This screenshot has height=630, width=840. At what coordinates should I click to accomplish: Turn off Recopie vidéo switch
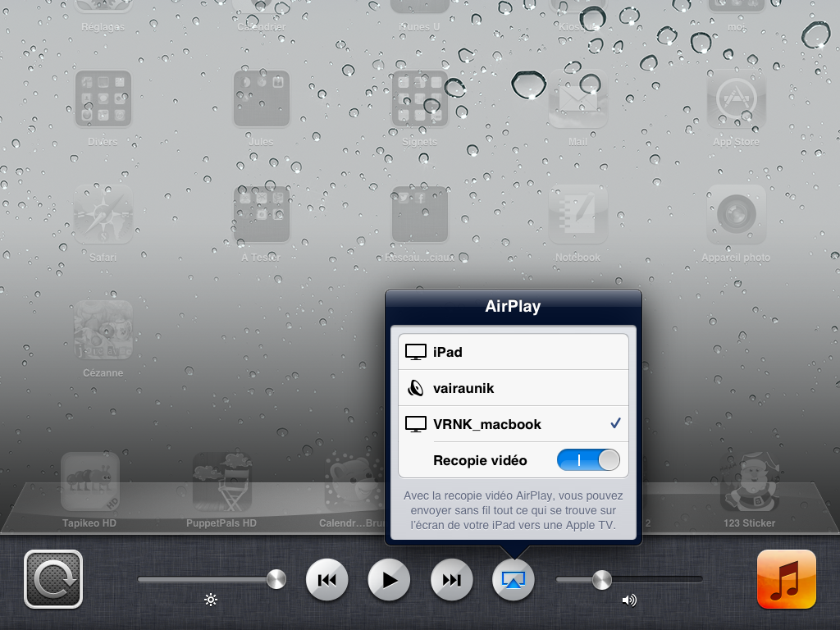point(588,460)
